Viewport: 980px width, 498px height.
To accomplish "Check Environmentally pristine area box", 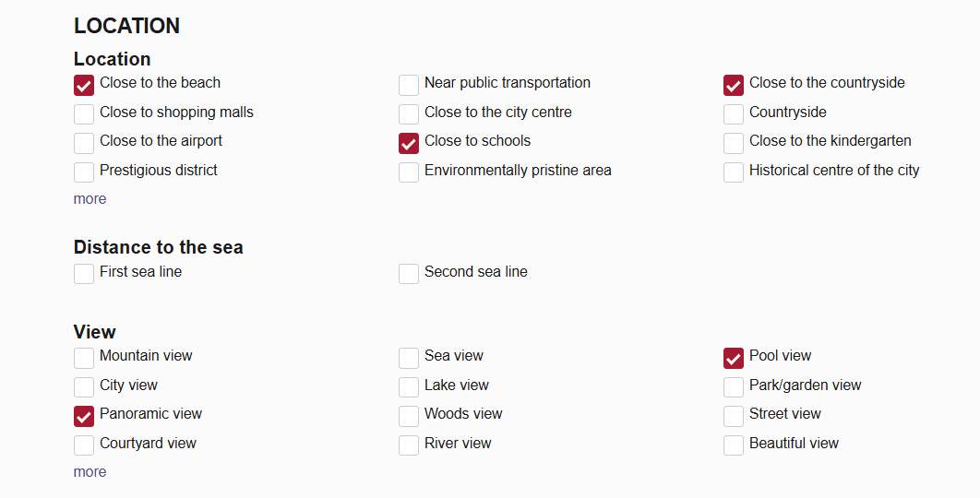I will pyautogui.click(x=409, y=172).
